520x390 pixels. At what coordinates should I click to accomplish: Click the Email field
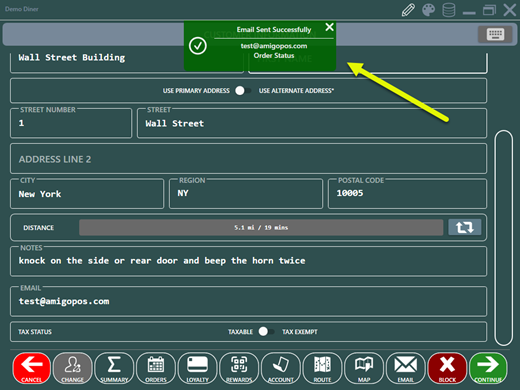tap(248, 301)
